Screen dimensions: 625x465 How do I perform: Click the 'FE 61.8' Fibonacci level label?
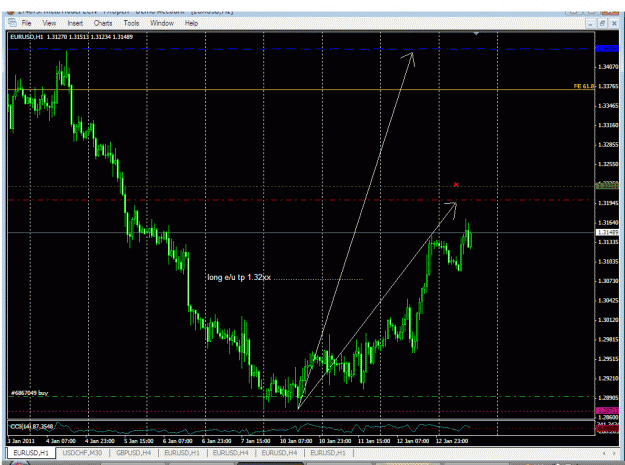584,86
